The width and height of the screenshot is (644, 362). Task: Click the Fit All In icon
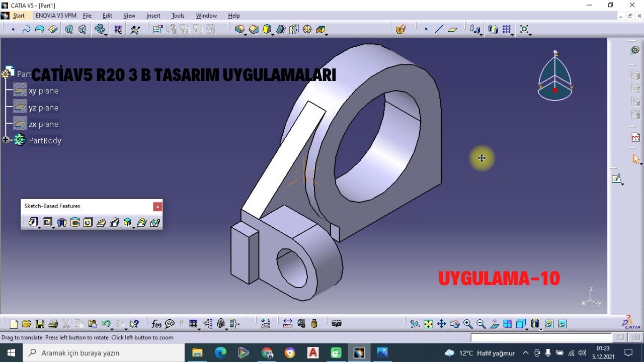click(x=428, y=324)
